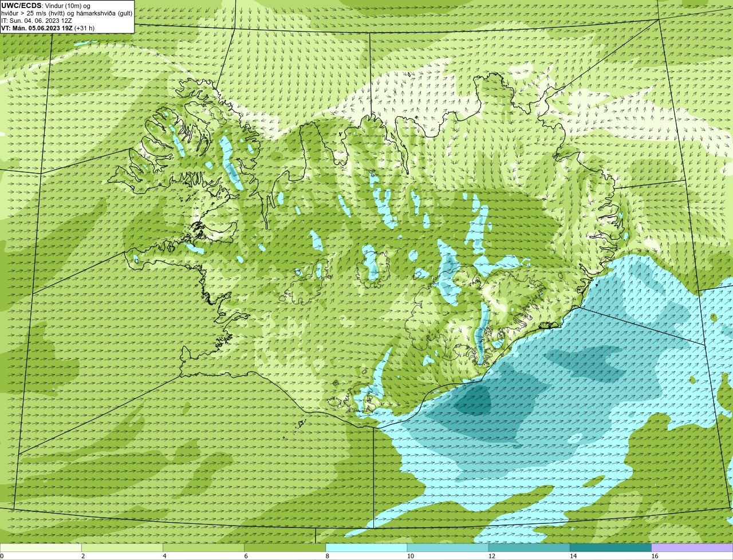The height and width of the screenshot is (560, 733).
Task: Click the UWC/ECDS model title text
Action: click(21, 6)
